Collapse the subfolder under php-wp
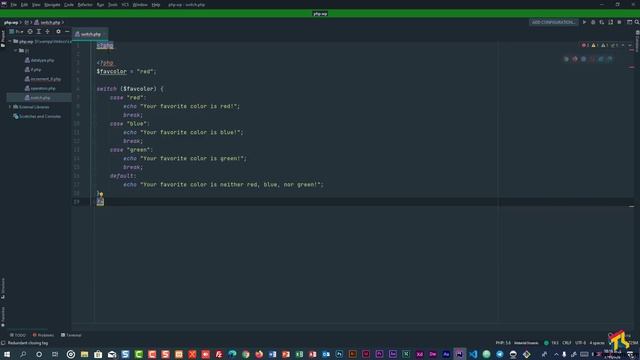The image size is (640, 360). pyautogui.click(x=16, y=51)
